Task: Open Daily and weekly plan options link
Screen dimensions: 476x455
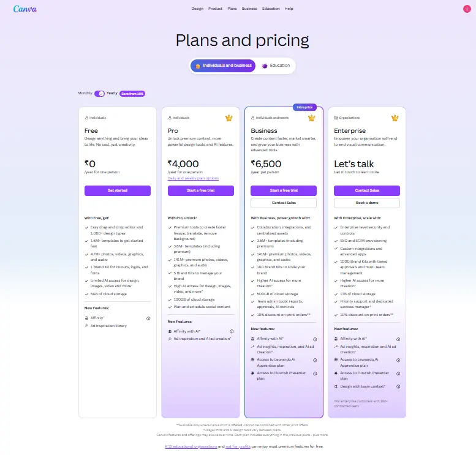Action: coord(193,178)
